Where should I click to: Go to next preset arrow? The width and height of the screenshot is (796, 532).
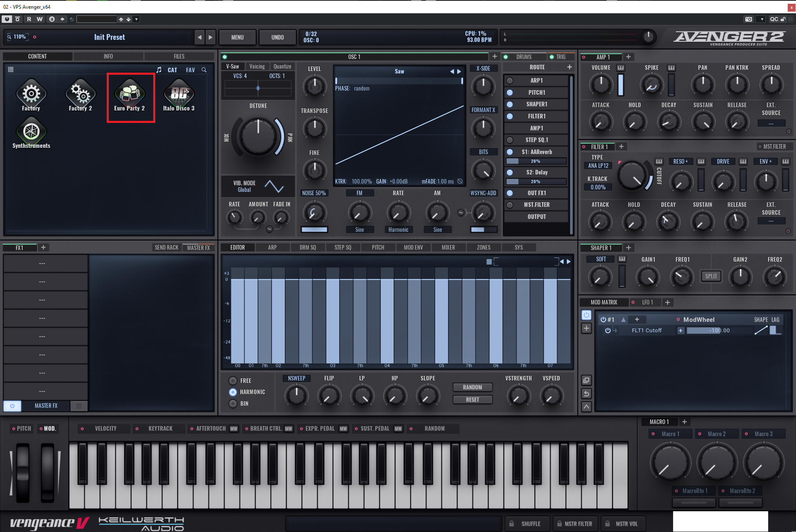[211, 37]
